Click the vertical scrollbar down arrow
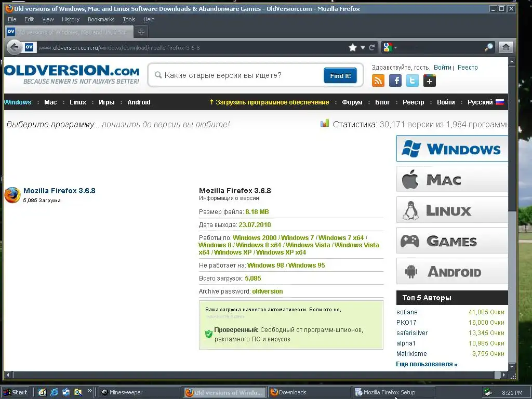 [x=512, y=367]
